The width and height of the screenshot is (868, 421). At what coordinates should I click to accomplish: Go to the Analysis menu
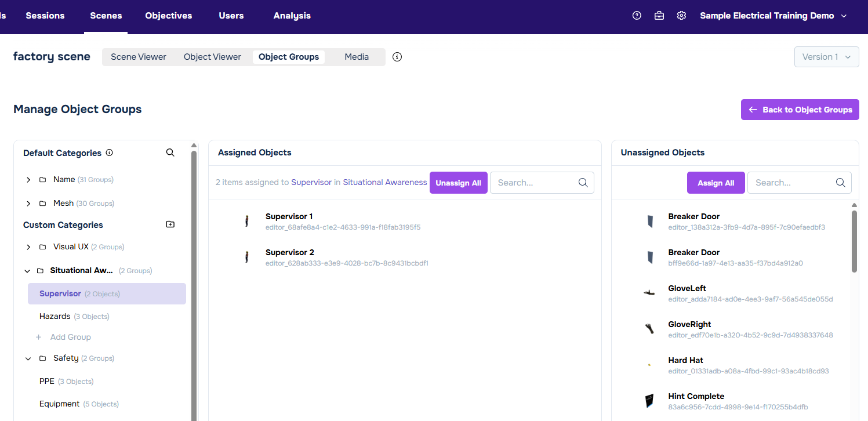click(292, 16)
